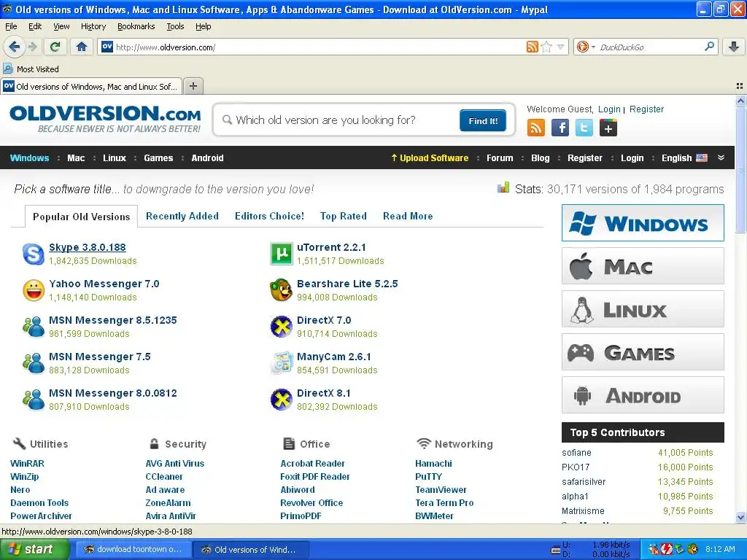This screenshot has width=747, height=560.
Task: Click the MSN Messenger 8.0.0812 icon
Action: [x=34, y=400]
